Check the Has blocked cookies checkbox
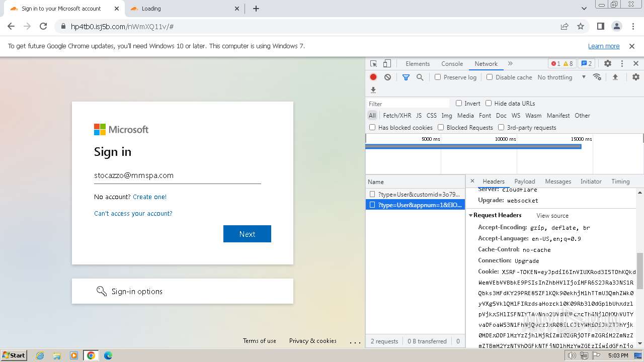644x362 pixels. pos(372,127)
